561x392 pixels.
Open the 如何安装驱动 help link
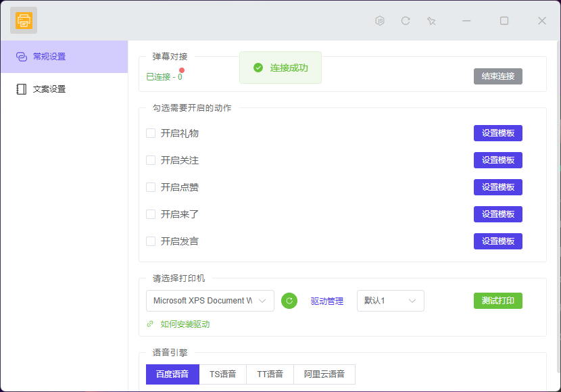pos(185,324)
